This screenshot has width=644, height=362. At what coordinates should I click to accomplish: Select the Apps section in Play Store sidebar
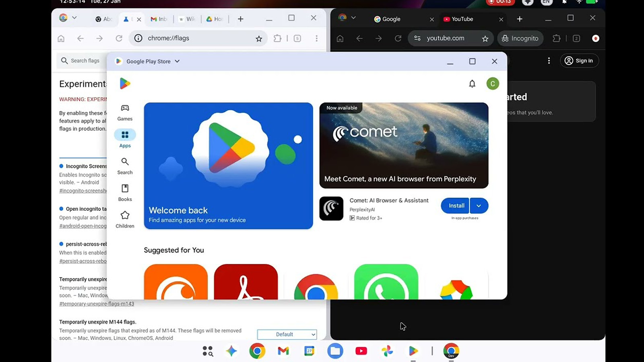pos(125,139)
